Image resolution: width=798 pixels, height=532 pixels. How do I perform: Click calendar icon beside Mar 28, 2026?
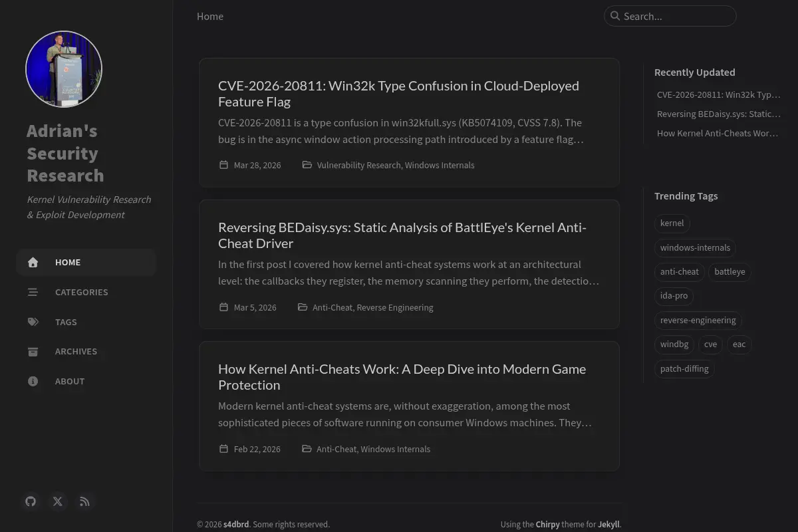tap(223, 165)
